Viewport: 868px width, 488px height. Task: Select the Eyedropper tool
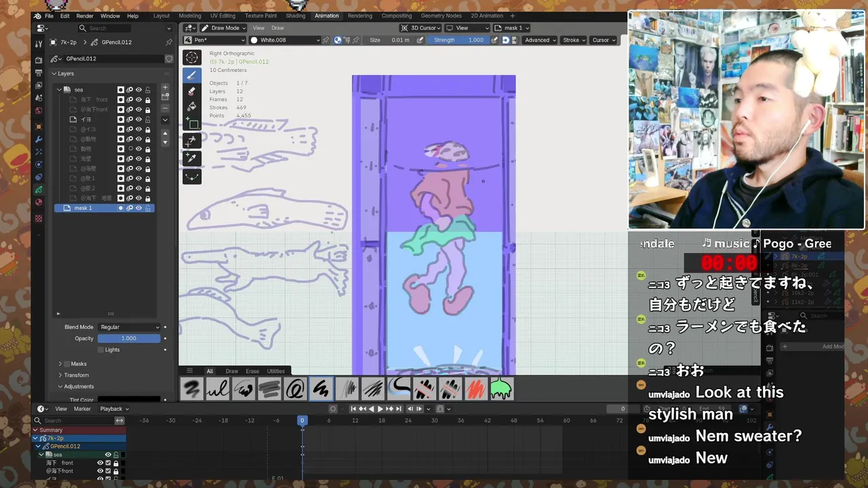point(192,159)
